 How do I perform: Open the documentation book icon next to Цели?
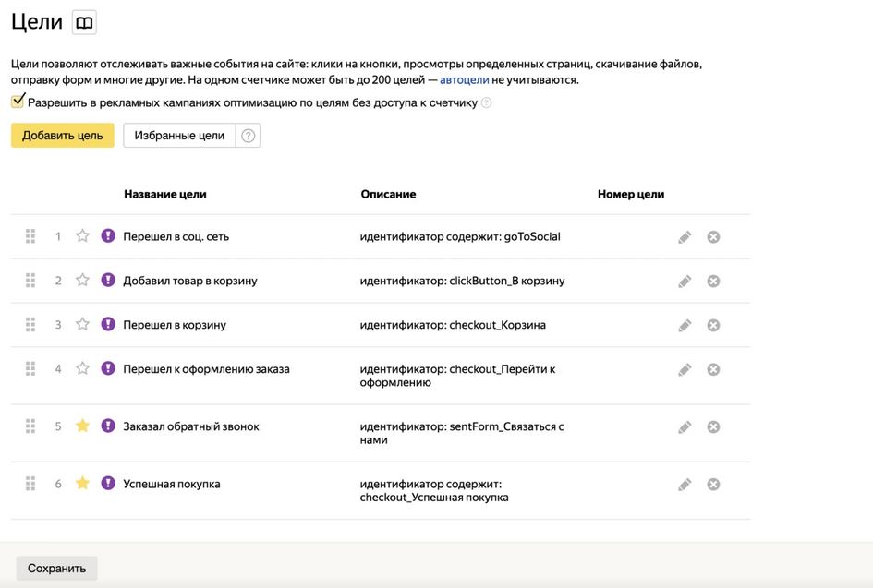pos(84,23)
